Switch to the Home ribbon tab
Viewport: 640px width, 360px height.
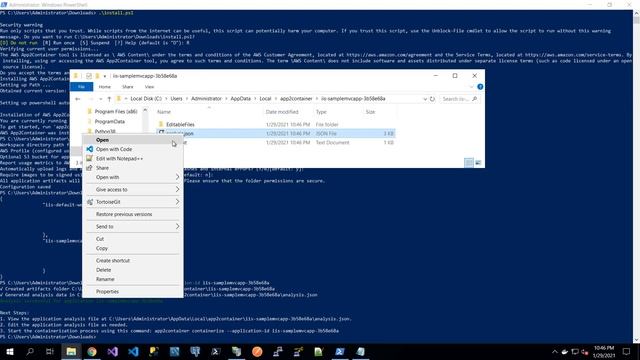pyautogui.click(x=104, y=87)
